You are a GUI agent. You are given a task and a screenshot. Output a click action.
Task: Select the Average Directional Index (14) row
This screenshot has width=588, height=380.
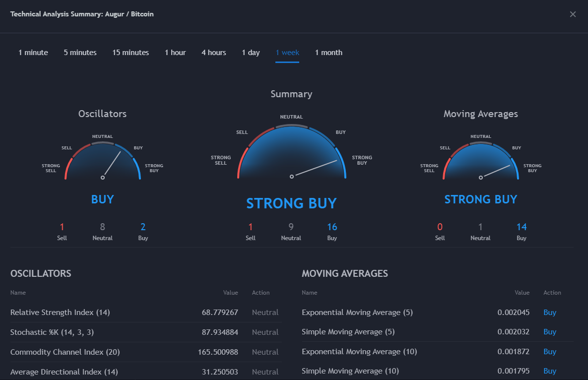(146, 372)
